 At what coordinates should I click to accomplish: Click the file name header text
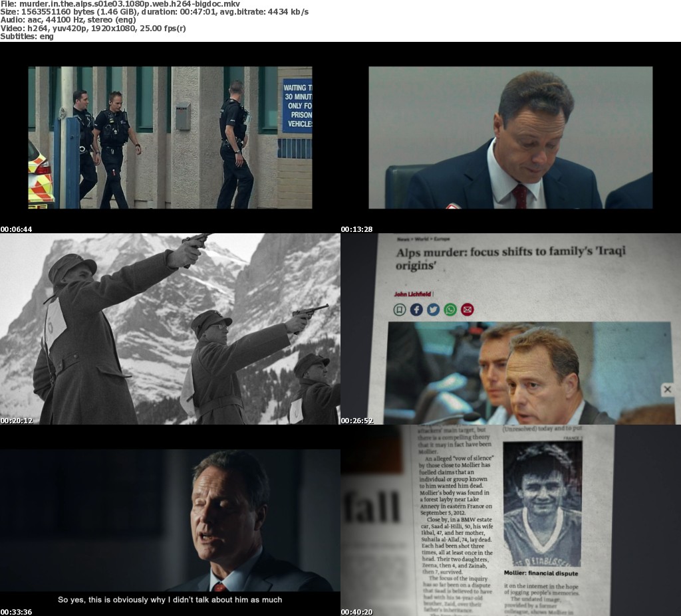(x=120, y=4)
